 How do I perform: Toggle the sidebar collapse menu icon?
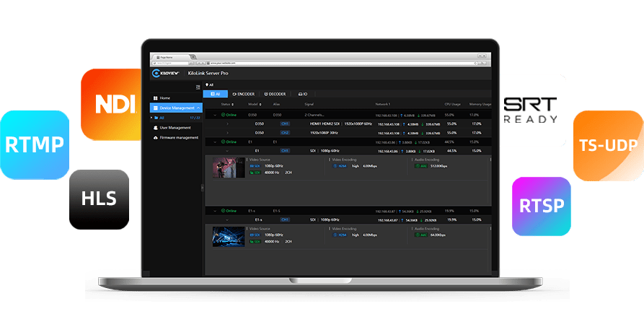198,87
